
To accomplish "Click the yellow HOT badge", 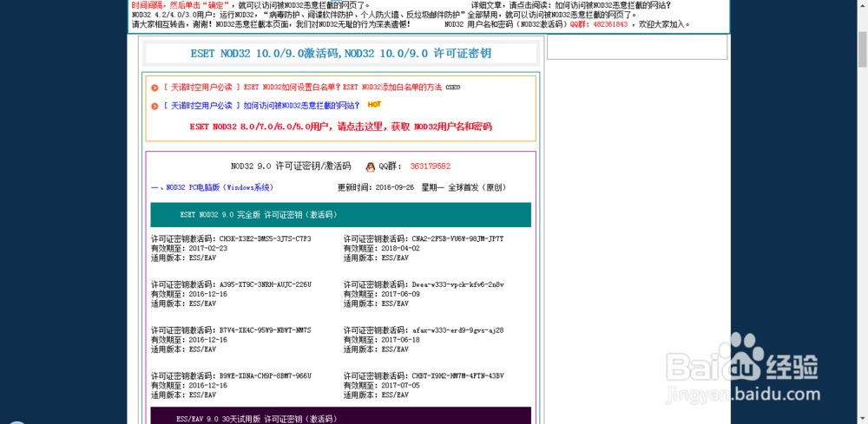I will (374, 104).
